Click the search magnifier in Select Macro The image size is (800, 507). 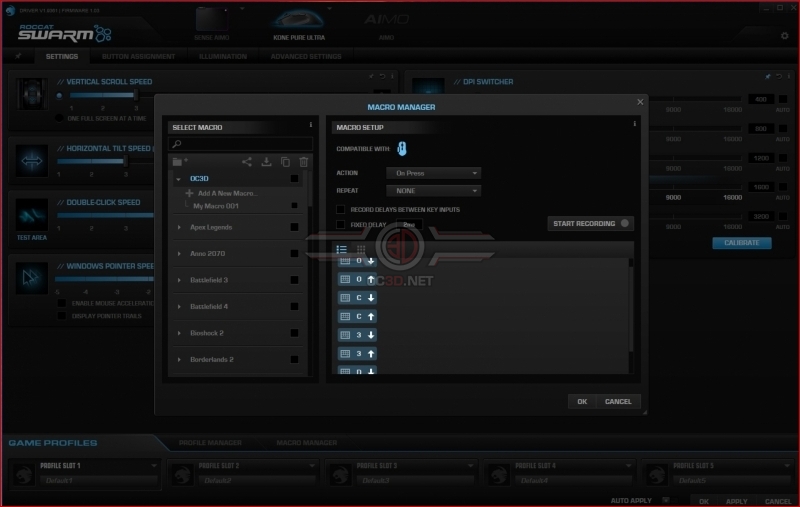pos(177,144)
